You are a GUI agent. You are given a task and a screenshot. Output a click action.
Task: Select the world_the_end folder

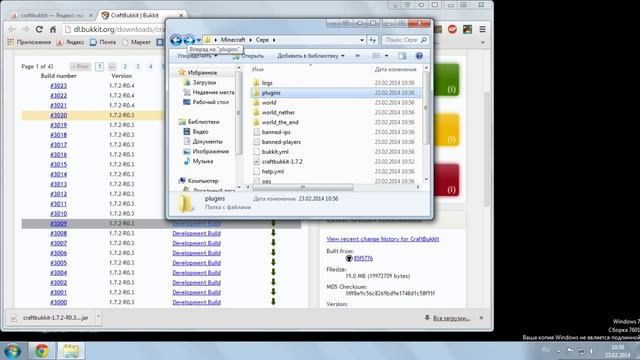pyautogui.click(x=280, y=122)
